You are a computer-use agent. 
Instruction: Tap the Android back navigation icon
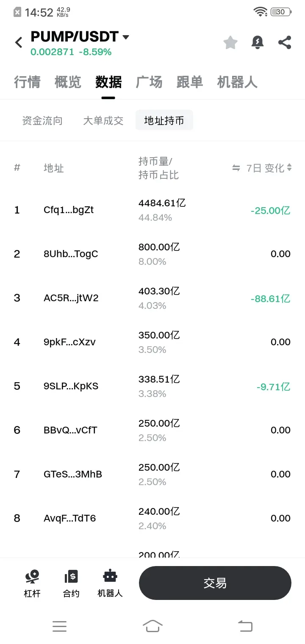(245, 626)
